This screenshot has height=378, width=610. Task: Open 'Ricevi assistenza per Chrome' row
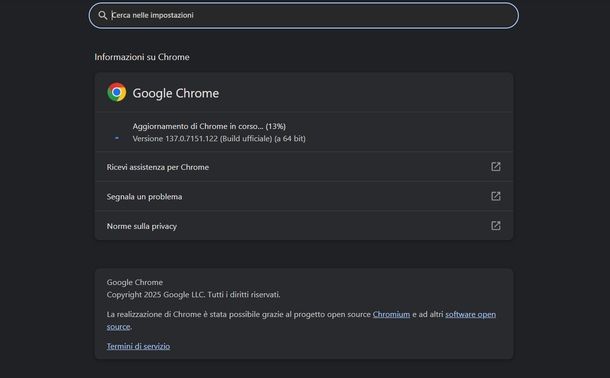click(x=304, y=167)
